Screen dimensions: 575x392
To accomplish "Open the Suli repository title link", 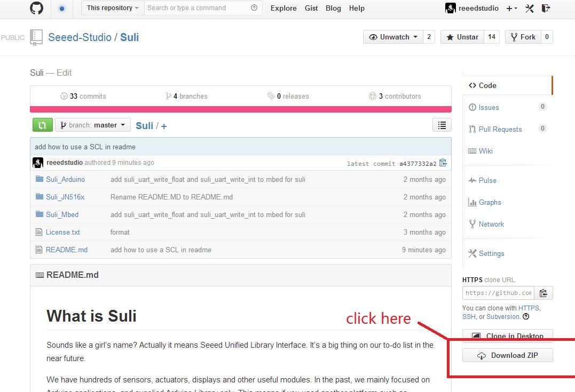I will point(129,37).
